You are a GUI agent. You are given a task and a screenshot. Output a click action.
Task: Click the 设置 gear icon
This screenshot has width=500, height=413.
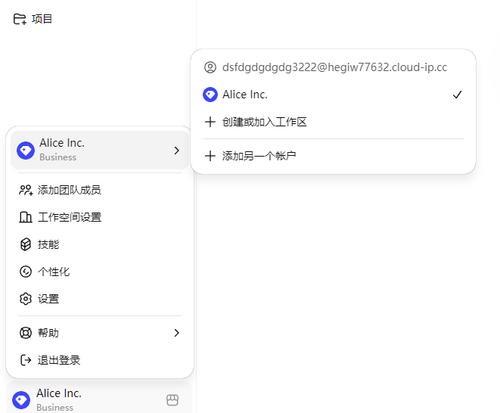pyautogui.click(x=26, y=299)
